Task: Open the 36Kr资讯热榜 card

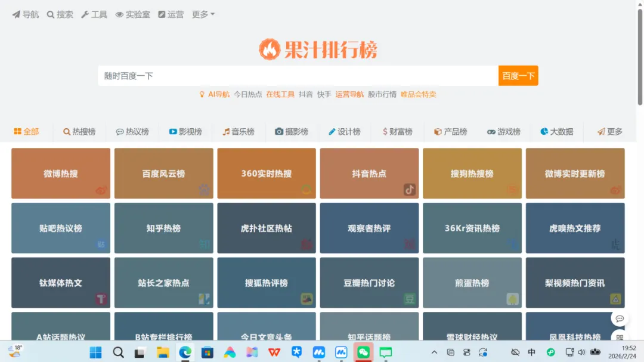Action: [472, 228]
